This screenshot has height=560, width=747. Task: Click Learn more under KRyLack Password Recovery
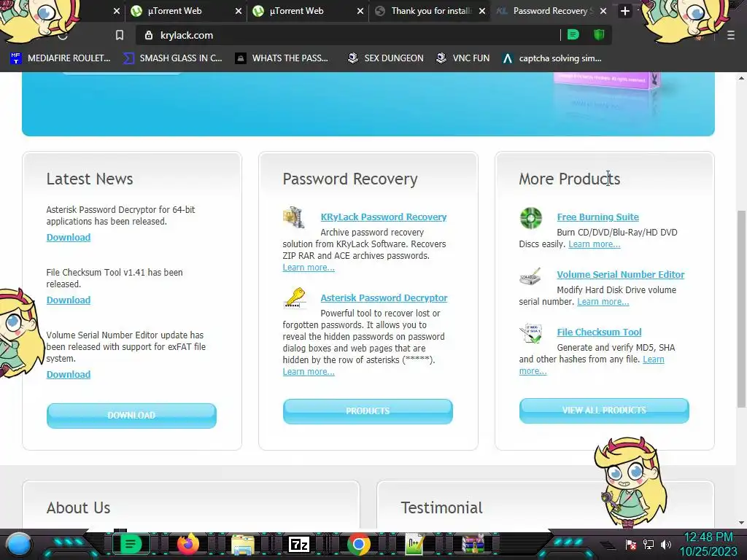(309, 268)
